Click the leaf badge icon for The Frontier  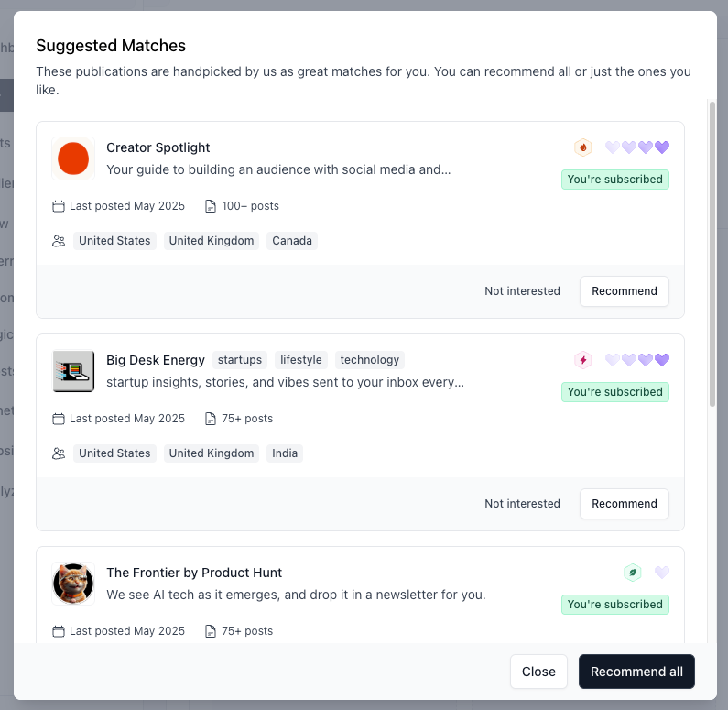tap(632, 573)
